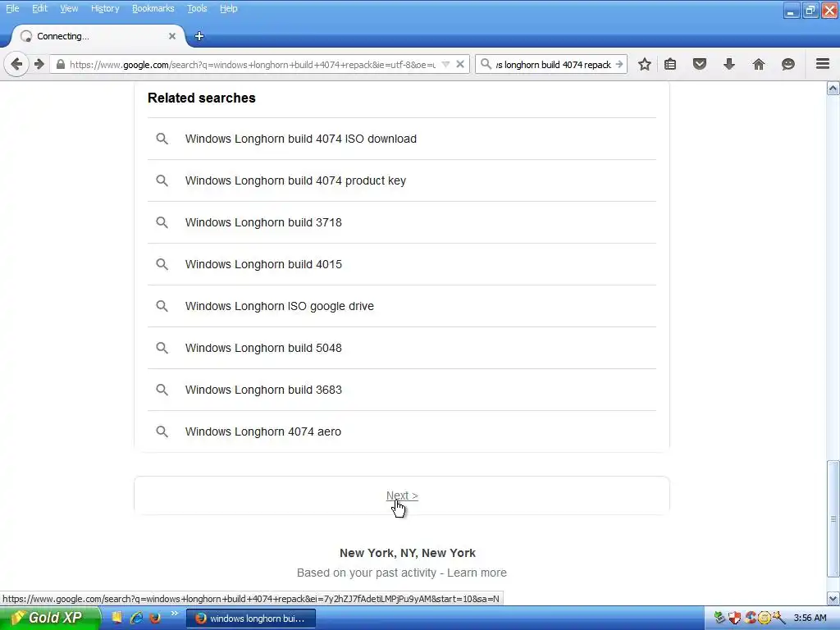Image resolution: width=840 pixels, height=630 pixels.
Task: Open the Edit menu
Action: pyautogui.click(x=39, y=8)
